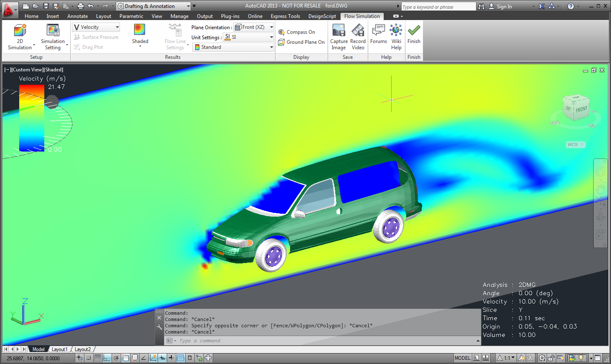
Task: Click the green Finish checkmark
Action: pyautogui.click(x=414, y=30)
